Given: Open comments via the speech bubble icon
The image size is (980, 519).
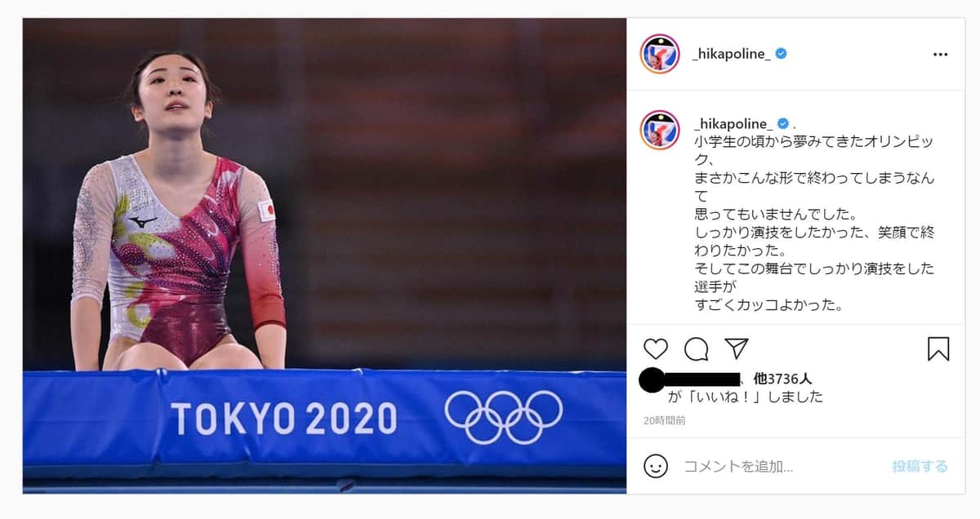Looking at the screenshot, I should (696, 349).
